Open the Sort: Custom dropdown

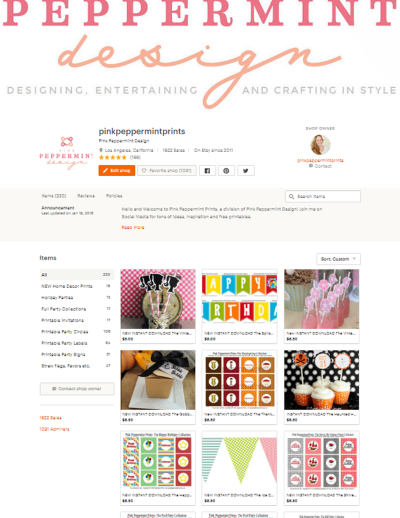point(338,259)
